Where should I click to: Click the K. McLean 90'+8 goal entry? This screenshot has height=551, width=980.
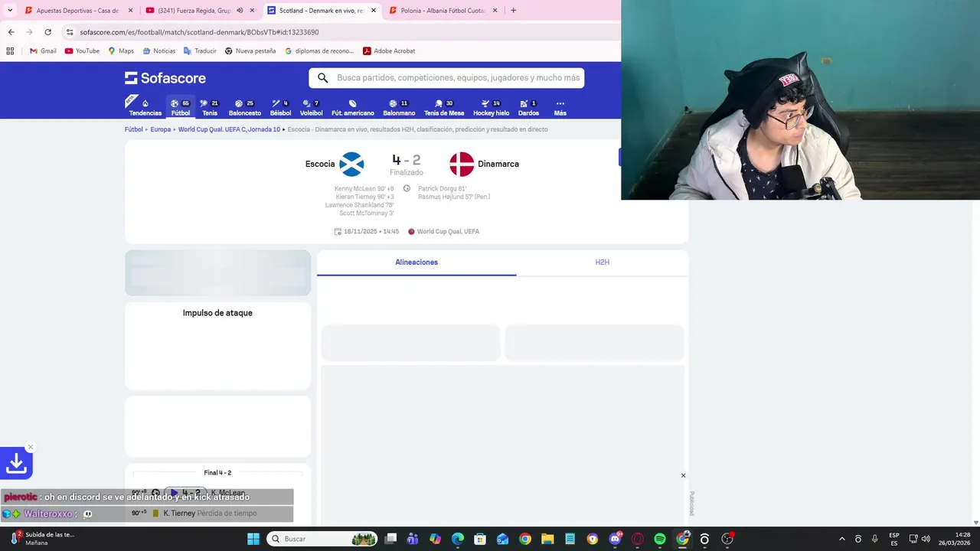click(x=217, y=493)
